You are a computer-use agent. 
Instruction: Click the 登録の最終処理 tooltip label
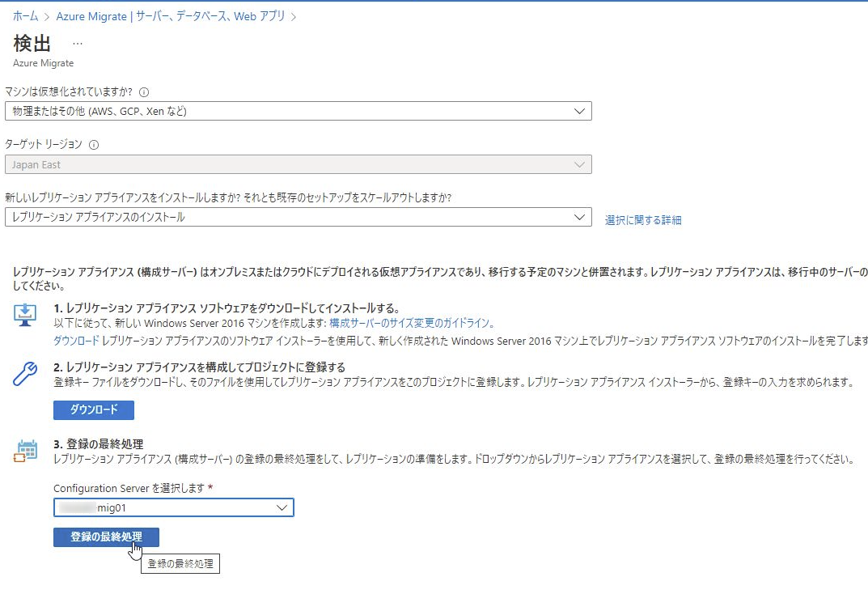point(181,564)
